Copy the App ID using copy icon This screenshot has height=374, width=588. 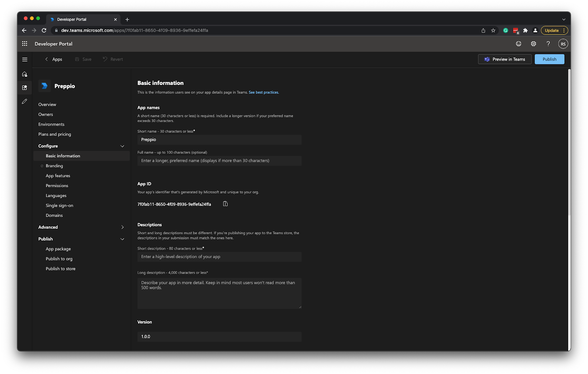tap(225, 203)
